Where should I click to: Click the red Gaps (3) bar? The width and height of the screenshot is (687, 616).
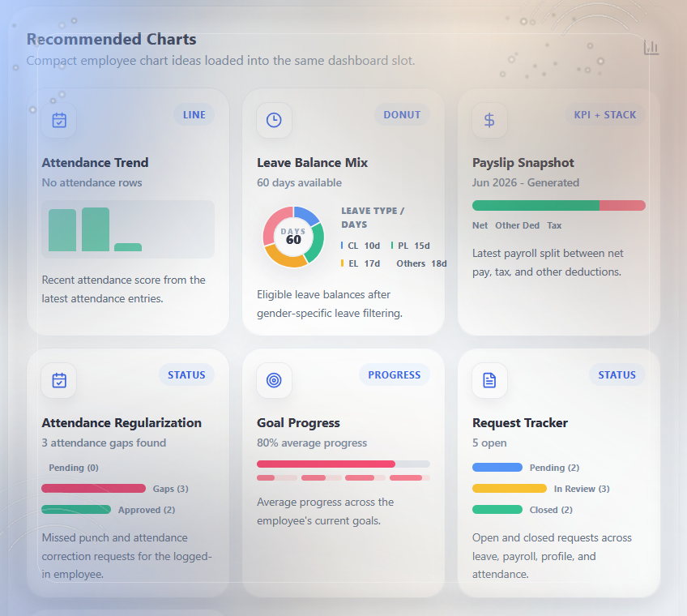pyautogui.click(x=94, y=489)
